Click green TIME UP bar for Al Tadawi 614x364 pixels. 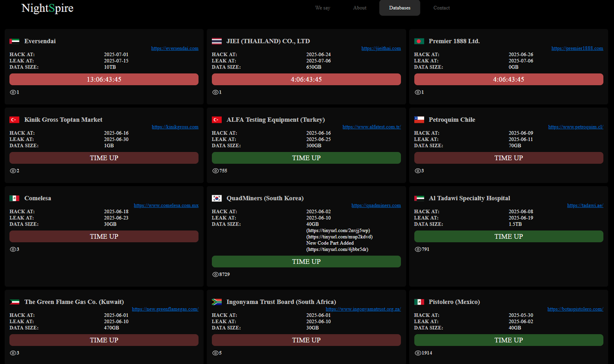click(509, 236)
